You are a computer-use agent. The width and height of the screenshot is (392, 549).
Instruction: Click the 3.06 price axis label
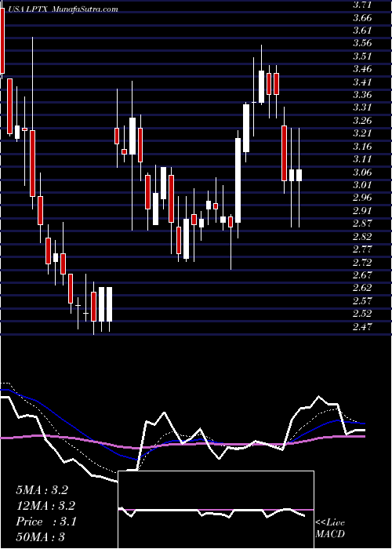pos(362,173)
